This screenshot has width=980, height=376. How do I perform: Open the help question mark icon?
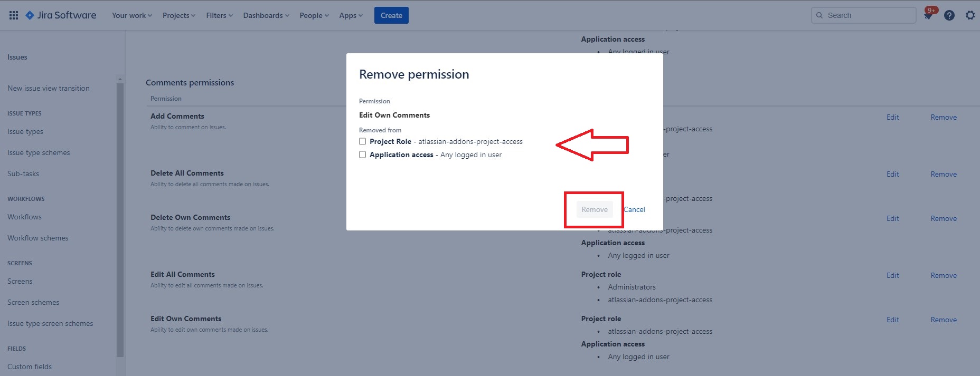[x=949, y=15]
